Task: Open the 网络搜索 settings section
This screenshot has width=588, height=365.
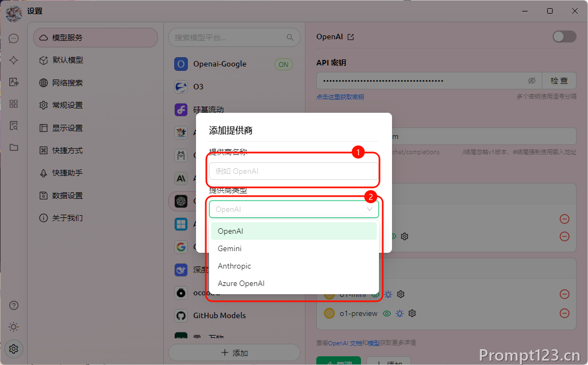Action: pos(96,83)
